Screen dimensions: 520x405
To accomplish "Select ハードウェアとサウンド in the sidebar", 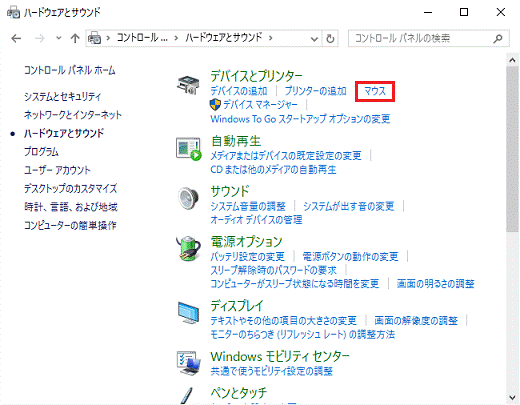I will click(x=64, y=133).
